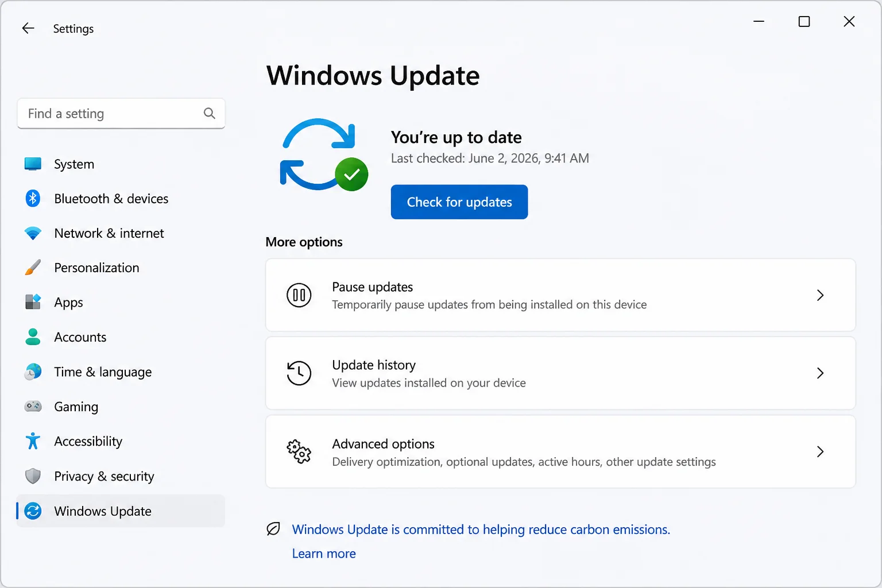The height and width of the screenshot is (588, 882).
Task: Click the Network wifi icon
Action: (x=33, y=234)
